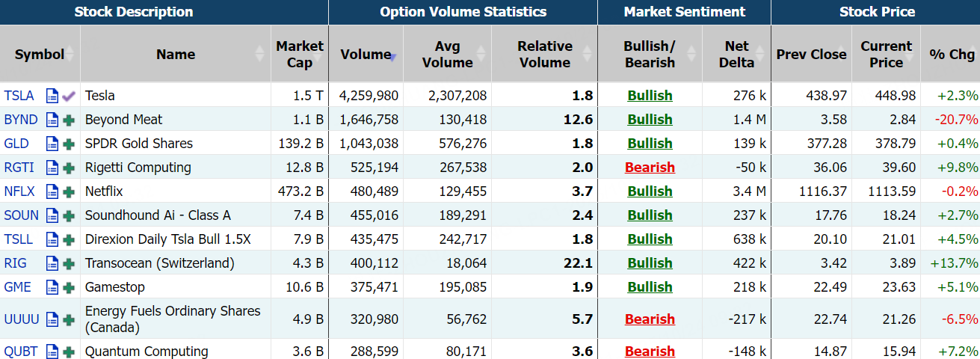Screen dimensions: 980x359
Task: Click the green plus icon for SOUN
Action: point(69,215)
